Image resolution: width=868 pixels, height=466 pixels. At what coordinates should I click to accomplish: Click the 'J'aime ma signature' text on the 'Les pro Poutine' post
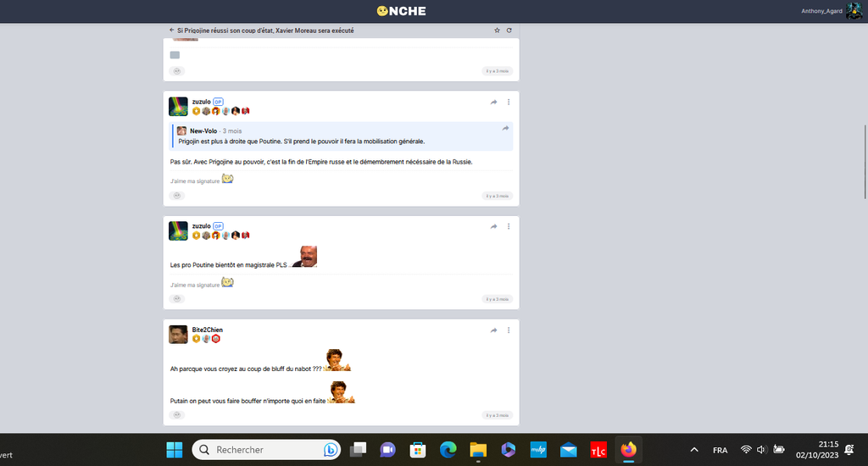(195, 285)
